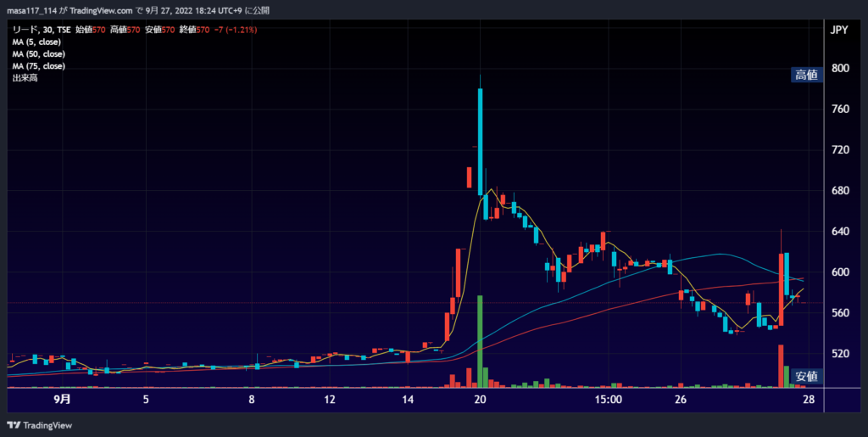Click the 14 date axis label

(x=408, y=400)
